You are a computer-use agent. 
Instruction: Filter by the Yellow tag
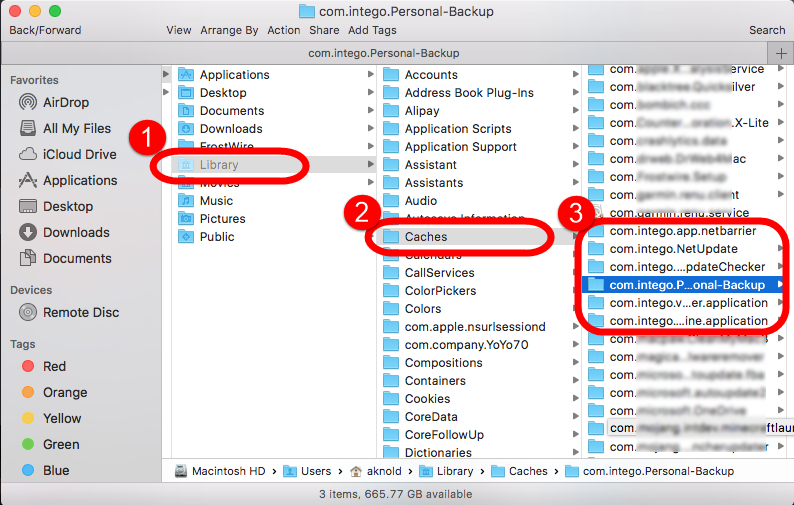click(52, 418)
